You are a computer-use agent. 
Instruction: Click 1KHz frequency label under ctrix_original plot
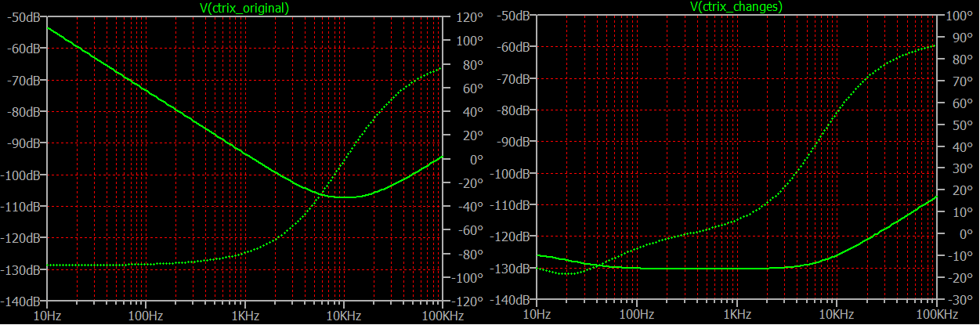pos(245,315)
